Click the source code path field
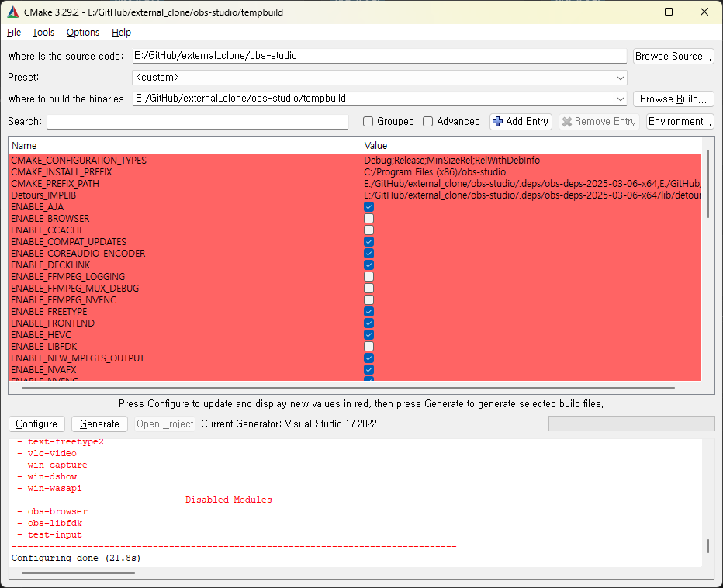Viewport: 723px width, 588px height. [379, 56]
